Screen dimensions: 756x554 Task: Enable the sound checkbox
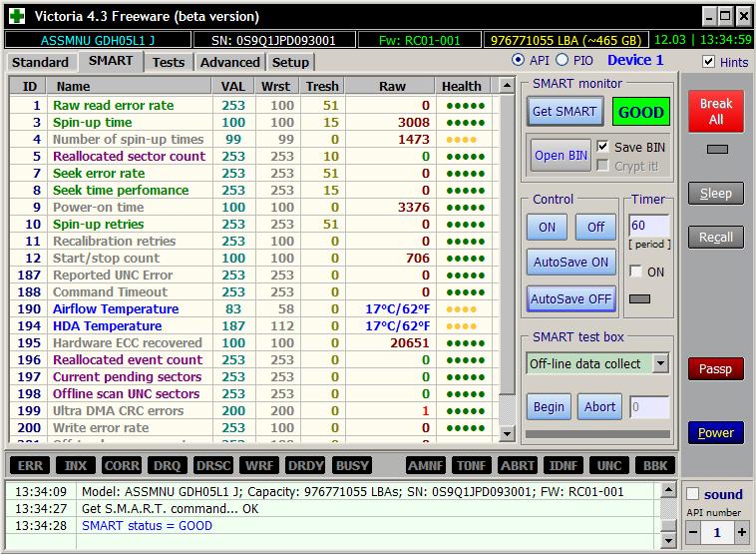click(693, 494)
